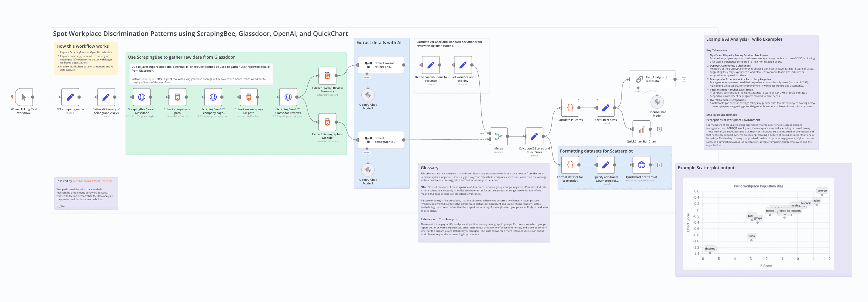Click the workflow title 'Spot Workplace Discrimination Patterns'
Image resolution: width=868 pixels, height=302 pixels.
[200, 34]
